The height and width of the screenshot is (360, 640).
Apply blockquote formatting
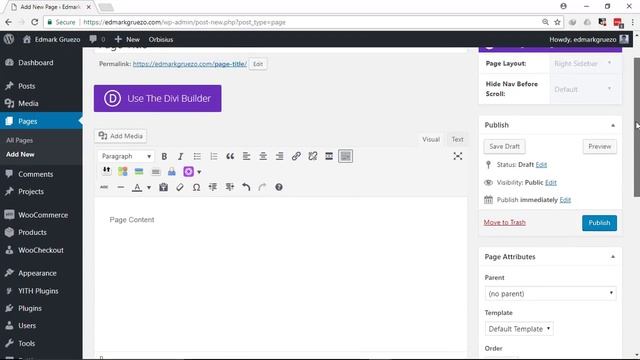[230, 156]
